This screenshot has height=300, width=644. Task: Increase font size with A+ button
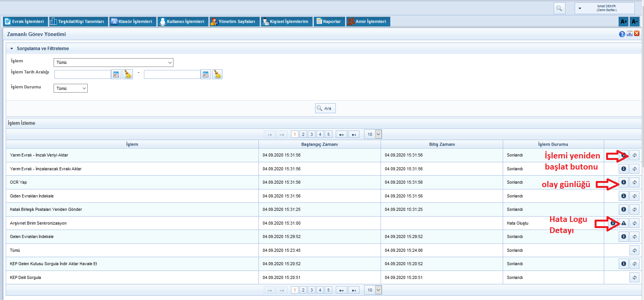[623, 21]
